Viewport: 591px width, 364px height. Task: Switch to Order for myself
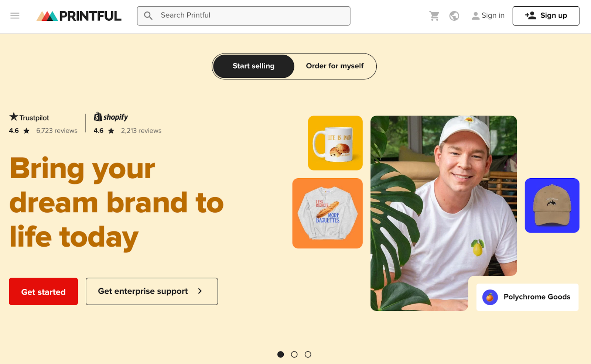coord(335,66)
